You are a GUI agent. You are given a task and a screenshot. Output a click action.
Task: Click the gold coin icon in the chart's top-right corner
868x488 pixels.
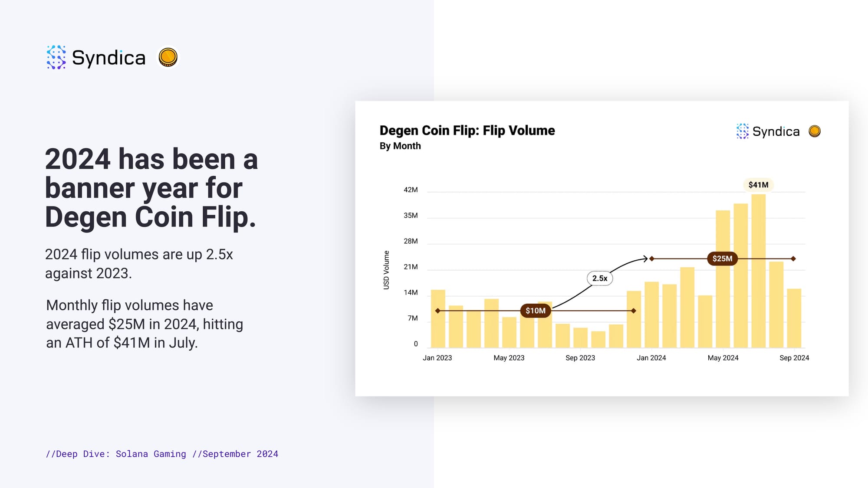[x=815, y=131]
